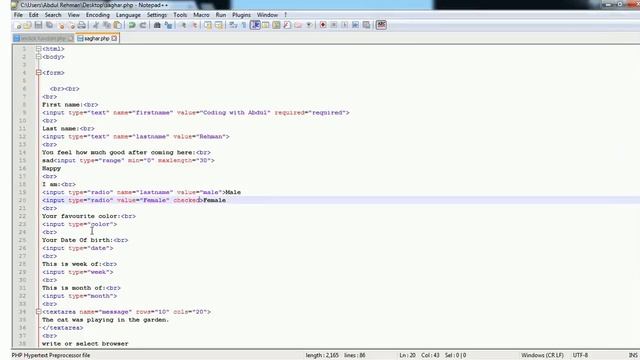640x360 pixels.
Task: Click the Zoom Out toolbar icon
Action: (x=194, y=25)
